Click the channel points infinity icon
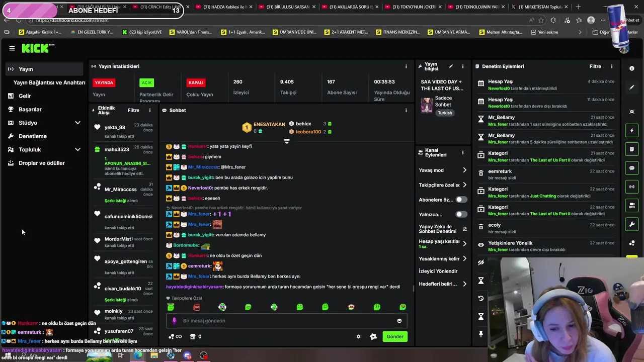Screen dimensions: 644x362 (175, 337)
